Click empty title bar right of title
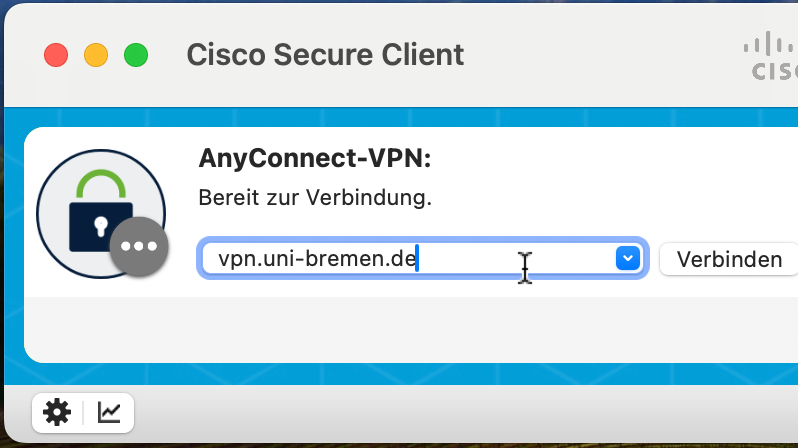The width and height of the screenshot is (798, 448). click(600, 54)
